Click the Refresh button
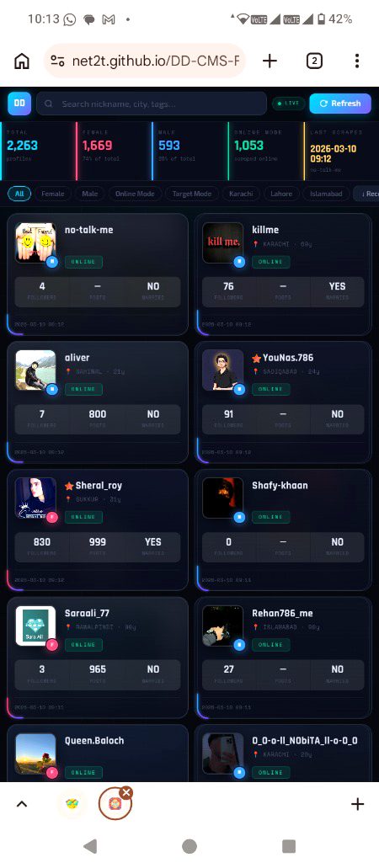This screenshot has height=868, width=379. [340, 104]
